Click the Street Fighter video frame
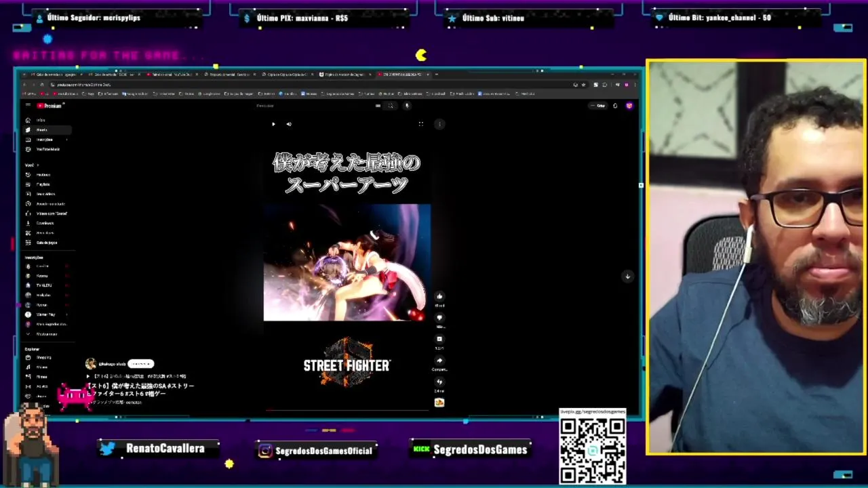The width and height of the screenshot is (868, 488). click(x=347, y=262)
